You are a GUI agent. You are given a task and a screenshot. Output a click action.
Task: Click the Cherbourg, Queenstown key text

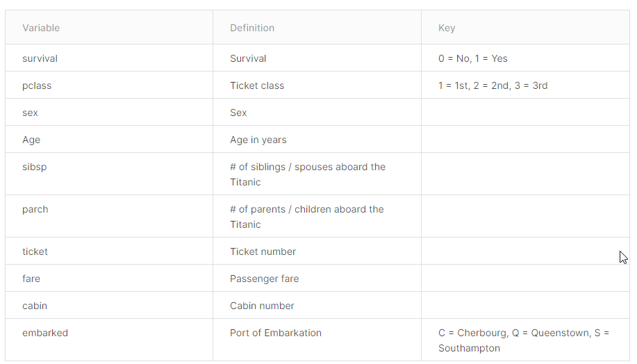(x=524, y=340)
